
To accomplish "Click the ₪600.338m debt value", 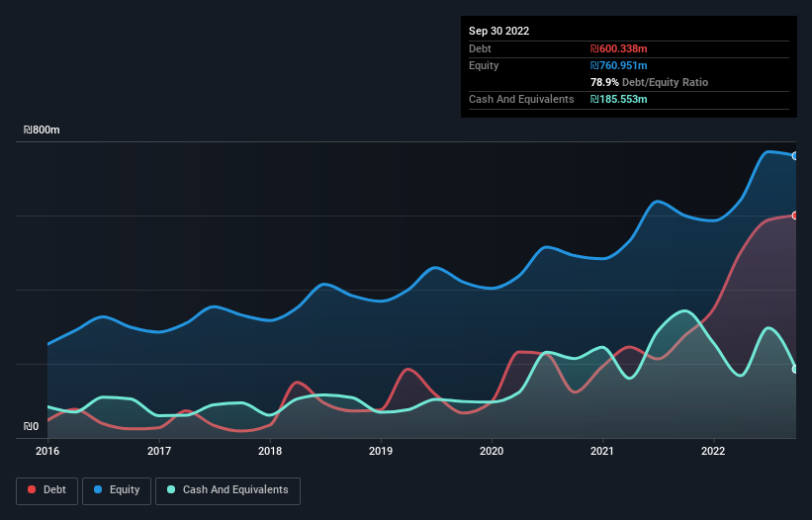I will click(x=619, y=48).
